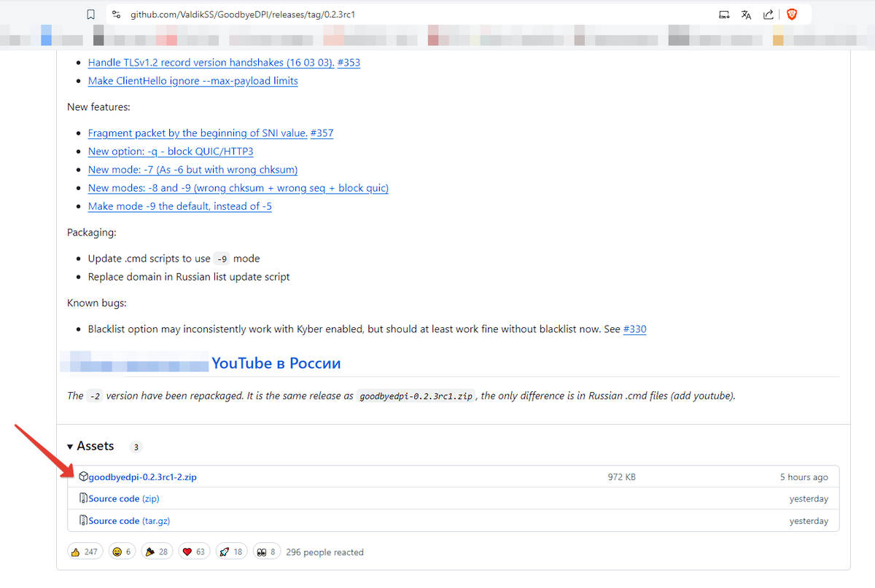Open link Handle TLSv1.2 record version handshakes
The height and width of the screenshot is (588, 875).
click(211, 63)
